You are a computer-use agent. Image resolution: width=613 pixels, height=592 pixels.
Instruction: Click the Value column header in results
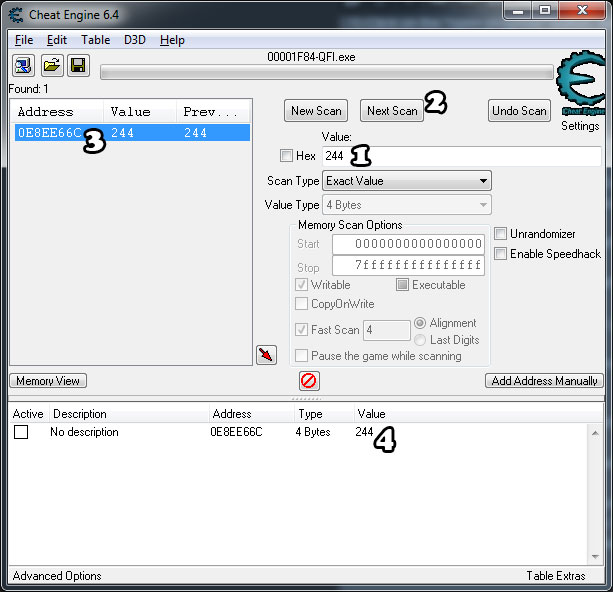[140, 112]
